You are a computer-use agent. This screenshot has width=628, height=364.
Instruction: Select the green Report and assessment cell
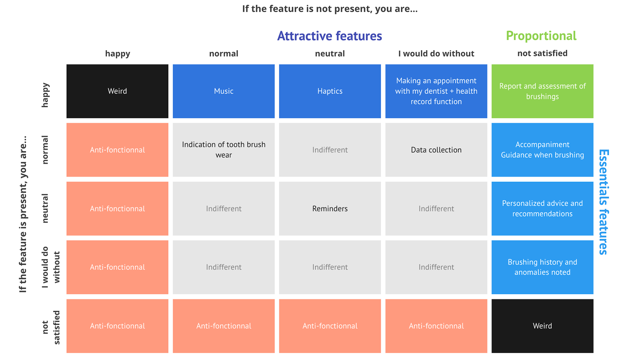(x=542, y=91)
